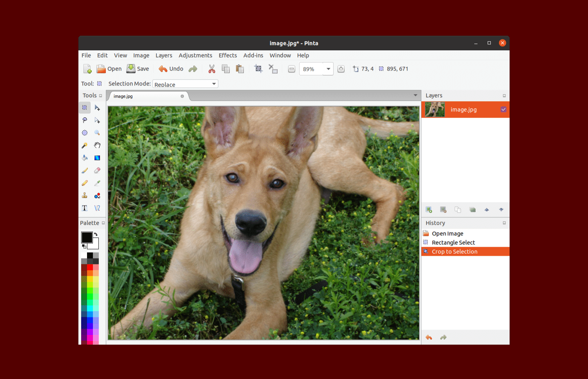Image resolution: width=588 pixels, height=379 pixels.
Task: Open the History panel options button
Action: tap(504, 223)
